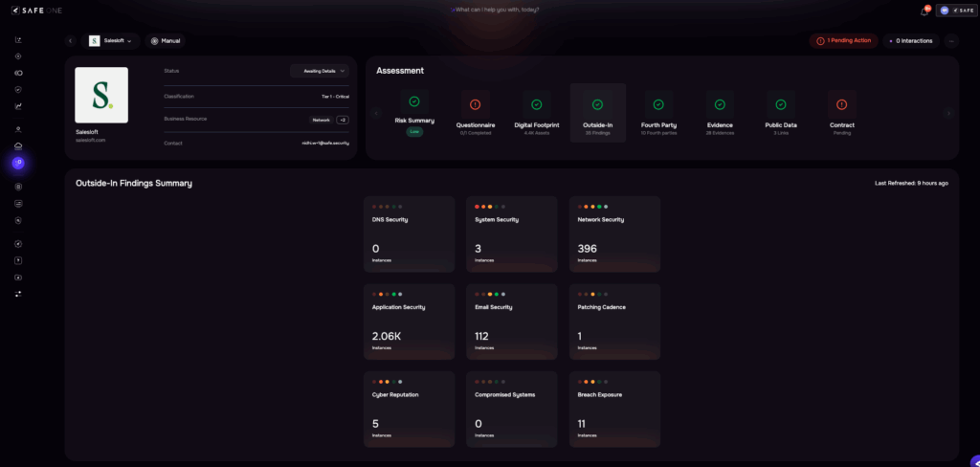Click the video camera sidebar icon
The width and height of the screenshot is (980, 467).
18,277
